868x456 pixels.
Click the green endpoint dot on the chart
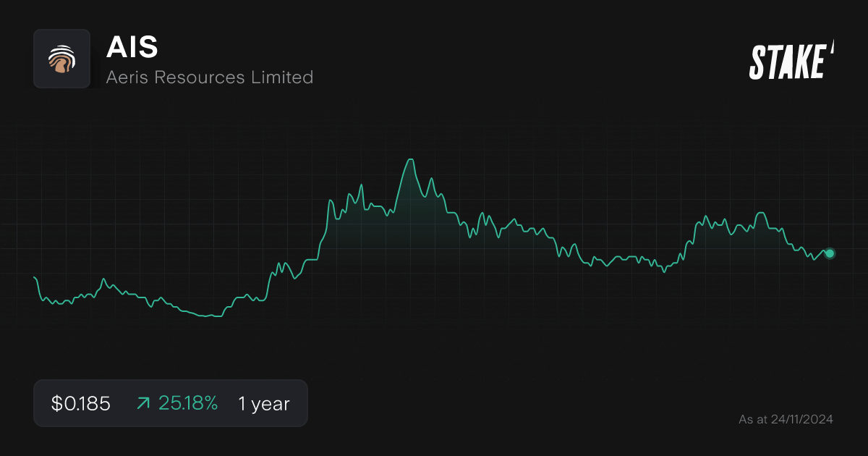click(x=828, y=253)
